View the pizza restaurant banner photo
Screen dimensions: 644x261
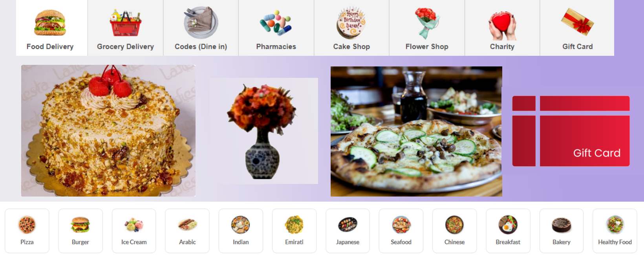tap(416, 131)
